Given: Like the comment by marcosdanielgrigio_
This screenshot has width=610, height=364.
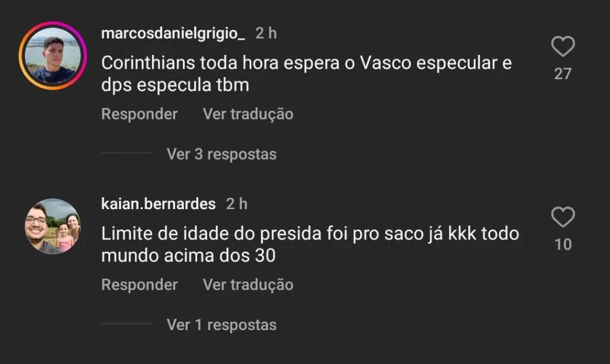Looking at the screenshot, I should click(x=563, y=46).
